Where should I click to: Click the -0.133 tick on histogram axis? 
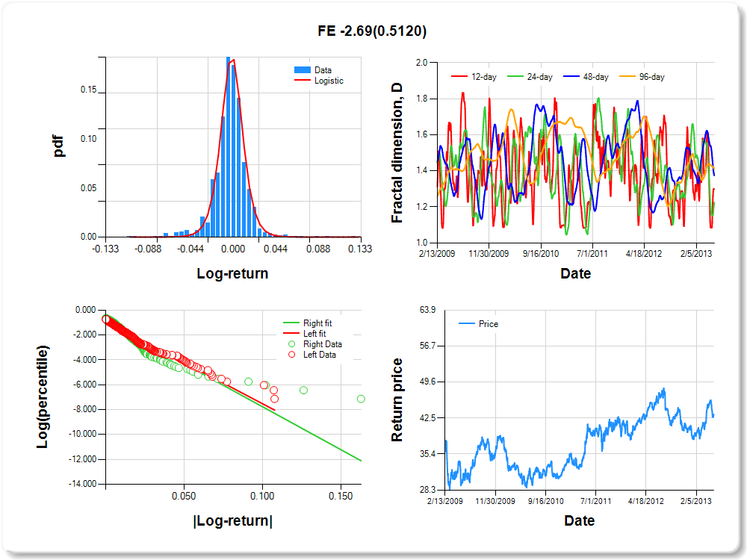click(105, 249)
